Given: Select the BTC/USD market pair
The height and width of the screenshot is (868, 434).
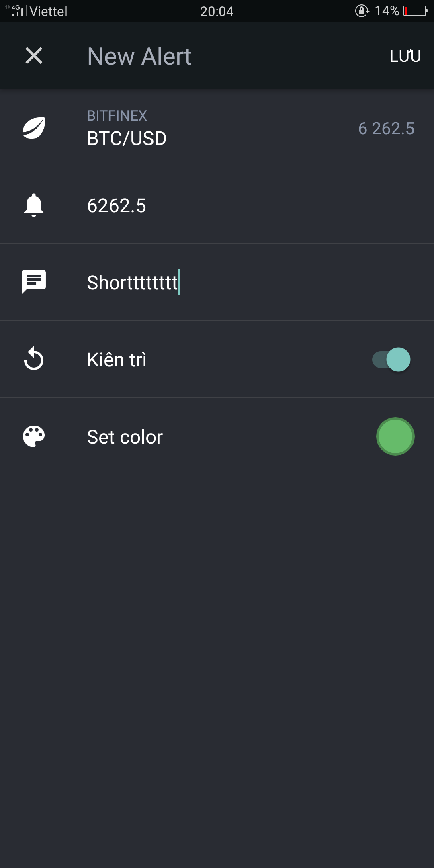Looking at the screenshot, I should point(127,139).
